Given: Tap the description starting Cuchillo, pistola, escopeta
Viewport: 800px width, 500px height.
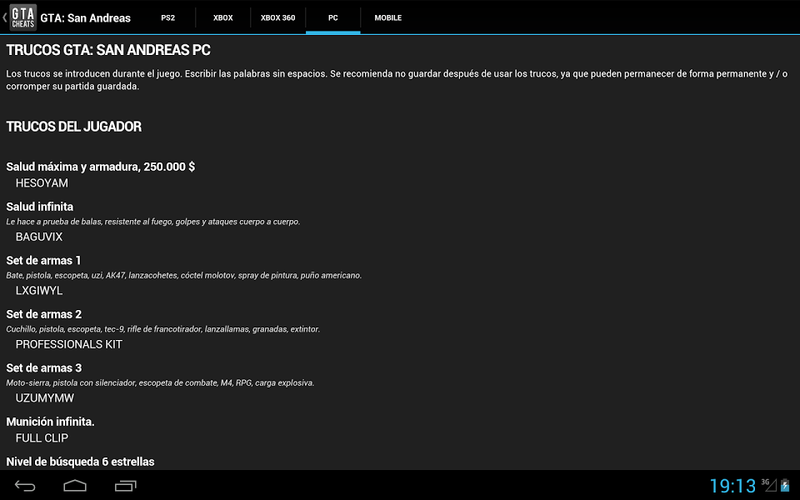Looking at the screenshot, I should pyautogui.click(x=163, y=329).
